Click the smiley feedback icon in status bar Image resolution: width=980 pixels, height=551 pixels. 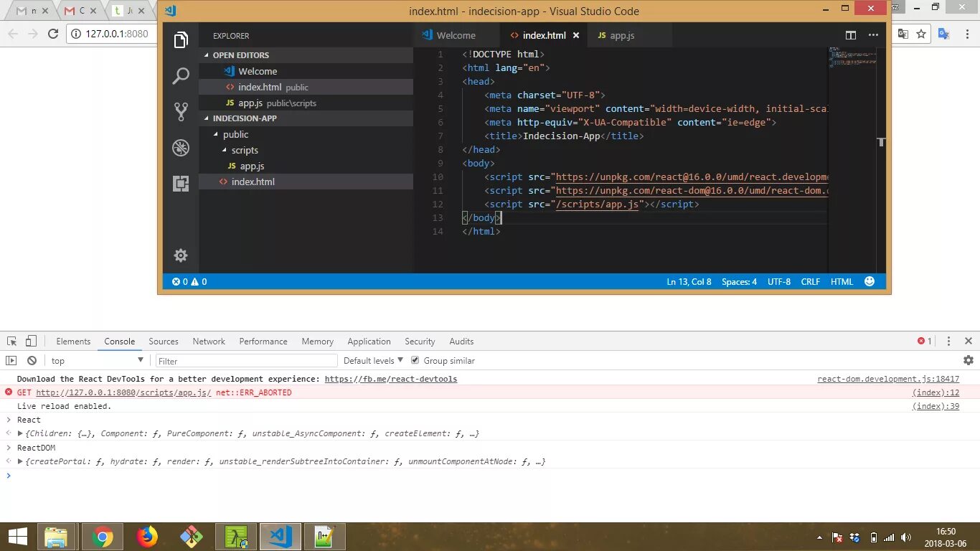pos(870,281)
